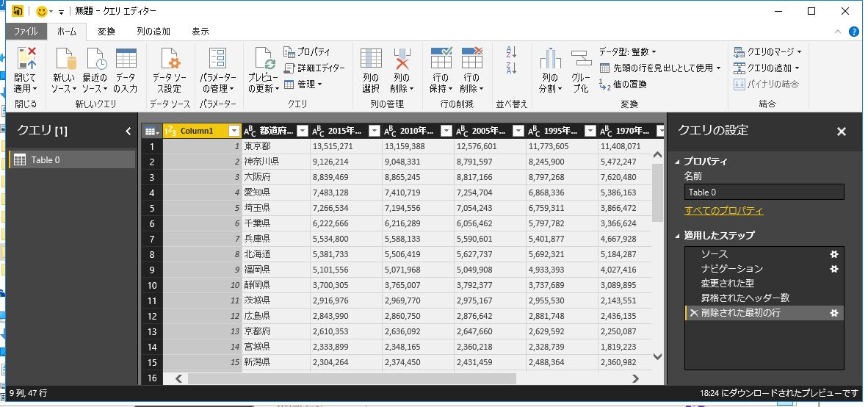Viewport: 868px width, 407px height.
Task: Open gear settings for 削除された最初の行 step
Action: [834, 313]
